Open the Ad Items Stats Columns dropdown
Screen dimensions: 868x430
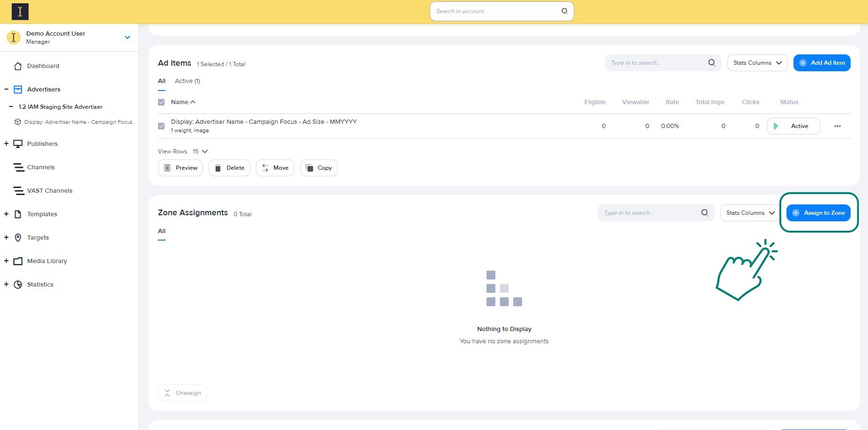click(757, 63)
